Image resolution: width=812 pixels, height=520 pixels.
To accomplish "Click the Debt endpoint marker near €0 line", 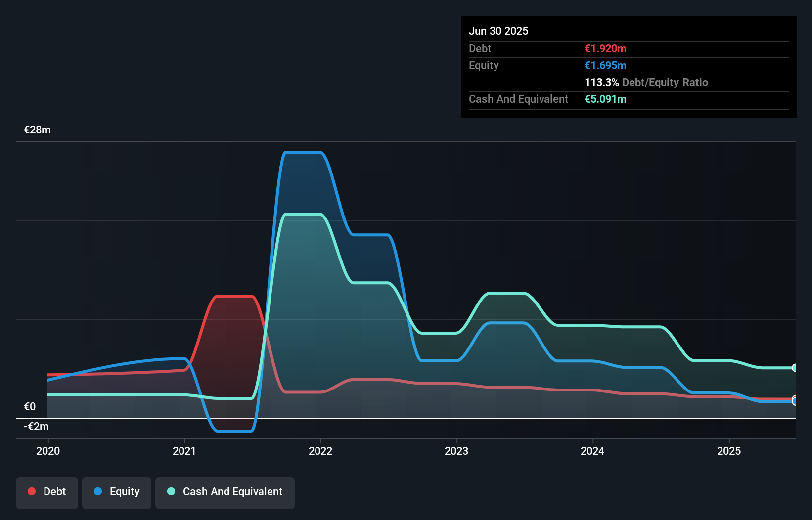I will tap(795, 398).
